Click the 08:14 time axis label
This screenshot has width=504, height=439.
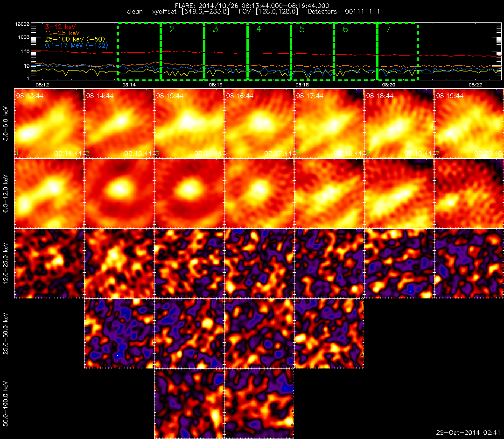[129, 85]
